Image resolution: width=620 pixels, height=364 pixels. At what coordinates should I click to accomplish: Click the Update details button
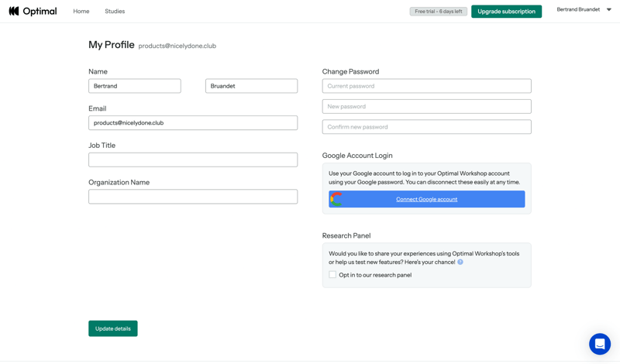(x=112, y=328)
